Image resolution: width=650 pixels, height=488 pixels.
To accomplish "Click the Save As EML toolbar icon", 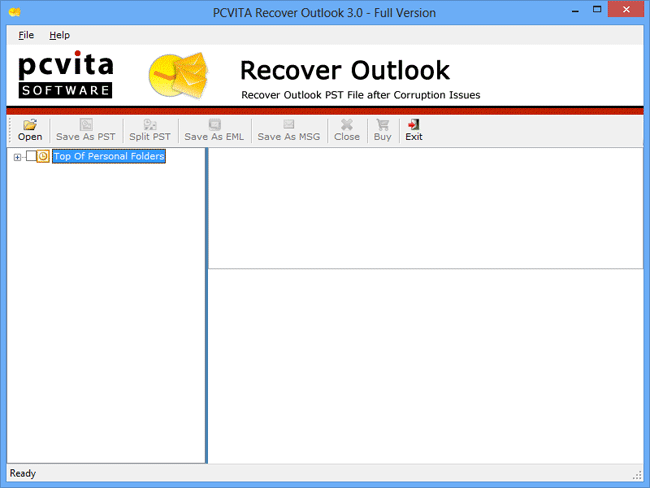I will point(214,125).
